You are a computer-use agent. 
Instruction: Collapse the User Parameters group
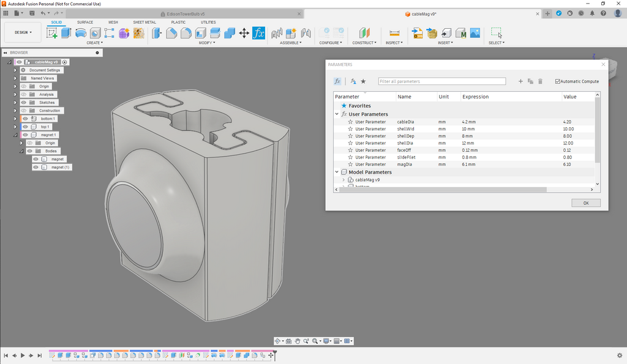[337, 114]
